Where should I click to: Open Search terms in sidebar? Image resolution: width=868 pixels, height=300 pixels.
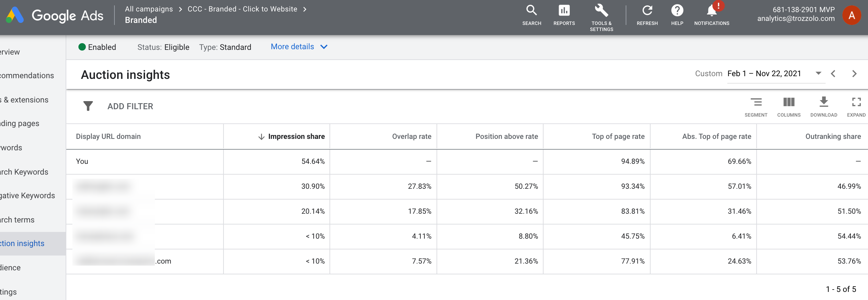tap(17, 220)
